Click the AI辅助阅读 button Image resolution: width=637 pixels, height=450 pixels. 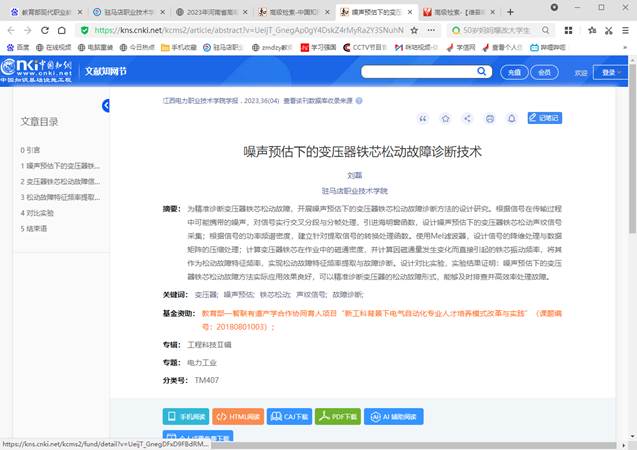(x=394, y=416)
